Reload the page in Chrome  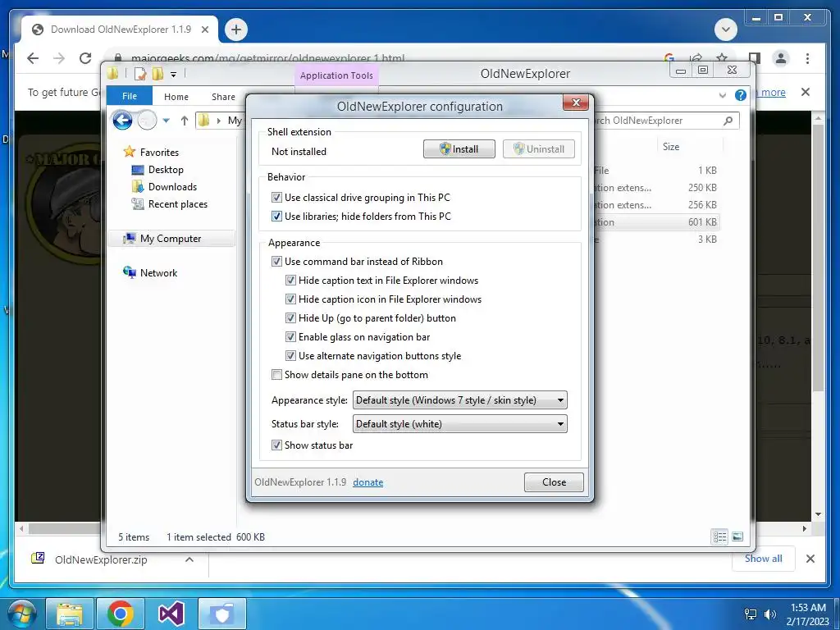click(x=85, y=58)
